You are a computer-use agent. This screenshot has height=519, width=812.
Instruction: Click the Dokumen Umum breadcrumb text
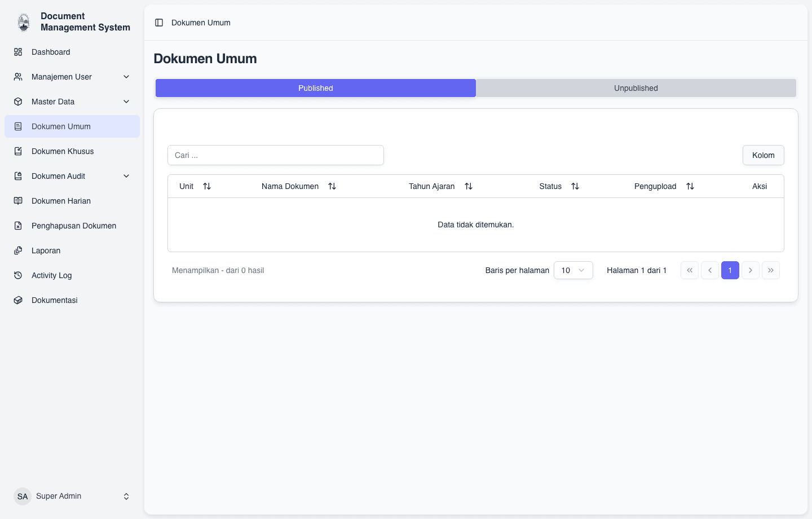point(201,23)
